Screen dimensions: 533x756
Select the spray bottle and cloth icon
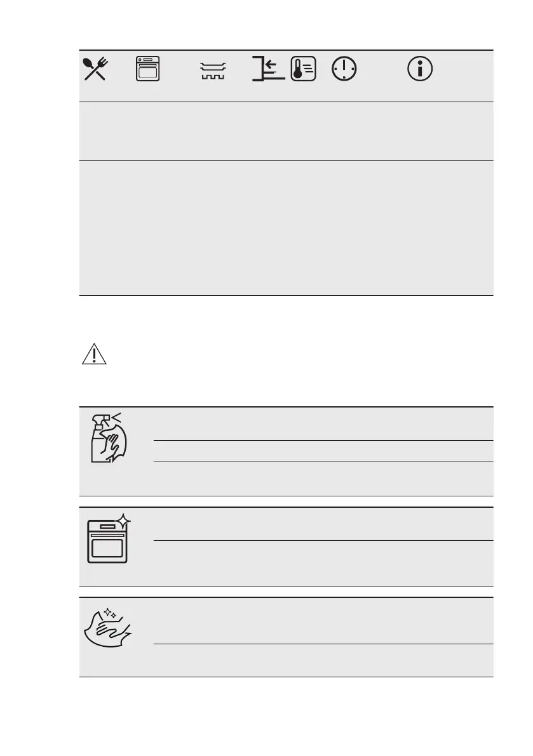click(109, 438)
